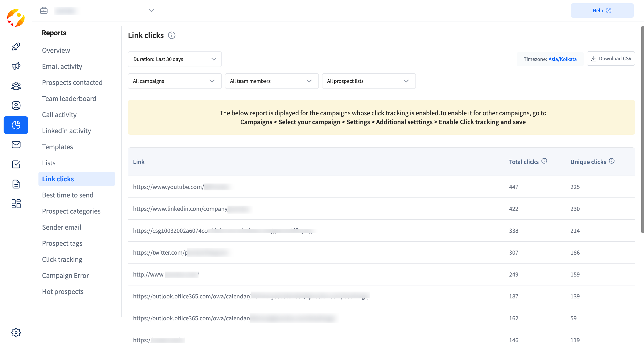
Task: Click the prospects/people icon in sidebar
Action: (x=16, y=86)
